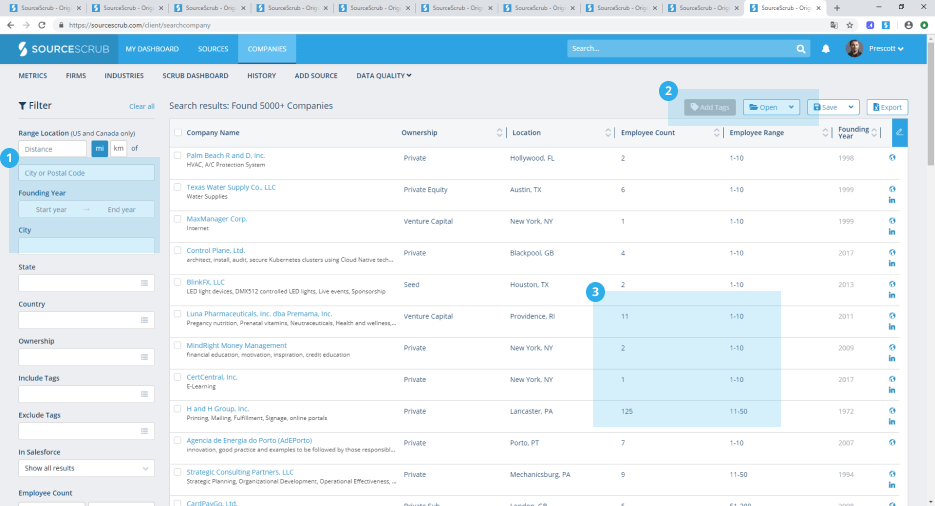The width and height of the screenshot is (935, 506).
Task: Click the Founding Year start year field
Action: click(x=51, y=210)
